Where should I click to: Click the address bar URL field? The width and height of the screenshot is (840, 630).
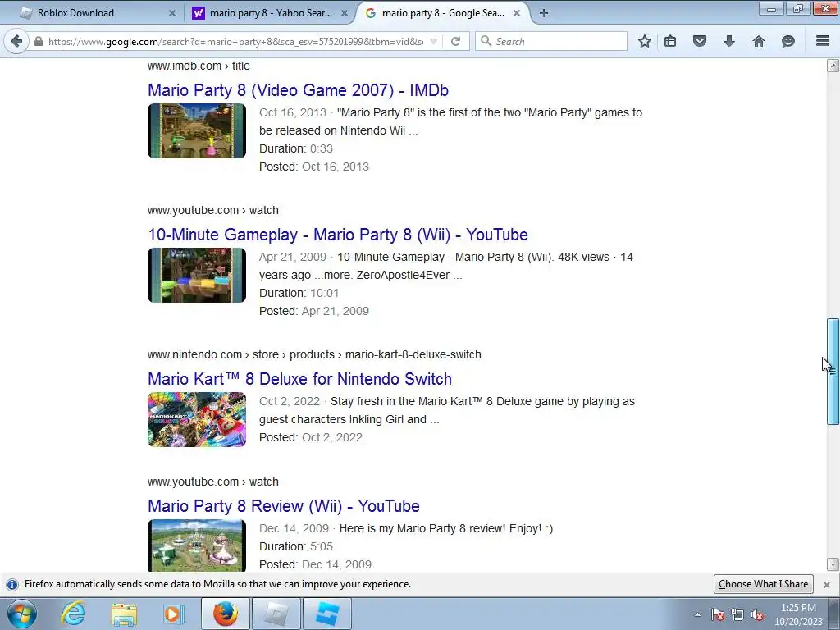(x=235, y=41)
